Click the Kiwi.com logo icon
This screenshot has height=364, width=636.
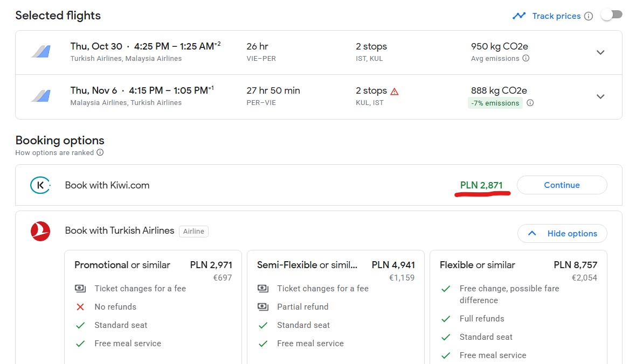point(40,185)
